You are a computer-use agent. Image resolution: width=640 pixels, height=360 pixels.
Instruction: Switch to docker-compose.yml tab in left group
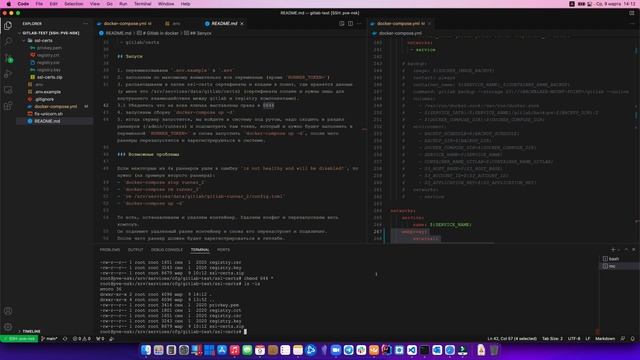point(127,24)
